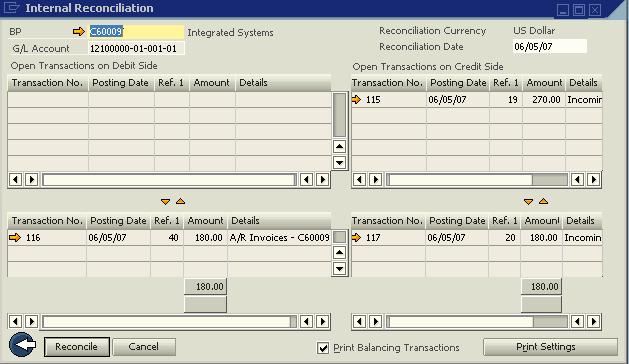Click the orange up arrow under credit table
The height and width of the screenshot is (364, 629).
click(544, 201)
